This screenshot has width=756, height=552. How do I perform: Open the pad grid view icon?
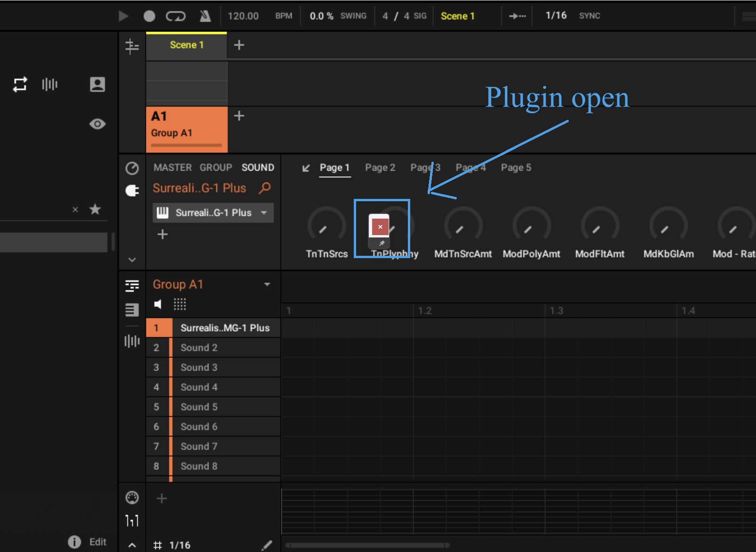(x=180, y=304)
